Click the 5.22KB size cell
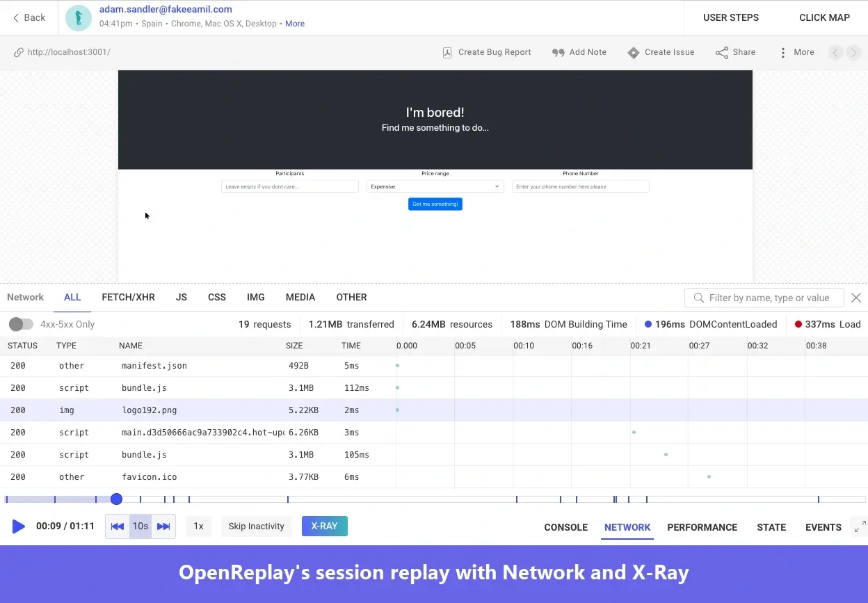 (x=303, y=410)
